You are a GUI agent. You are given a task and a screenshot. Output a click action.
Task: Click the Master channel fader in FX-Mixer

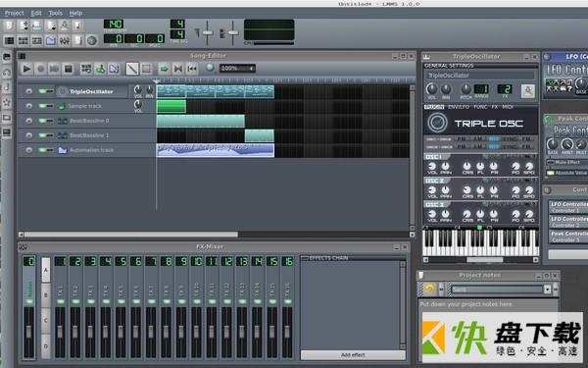click(x=28, y=333)
